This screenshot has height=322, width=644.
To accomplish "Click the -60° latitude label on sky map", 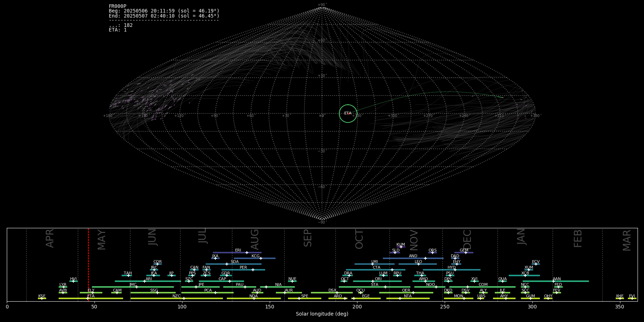I will 322,187.
